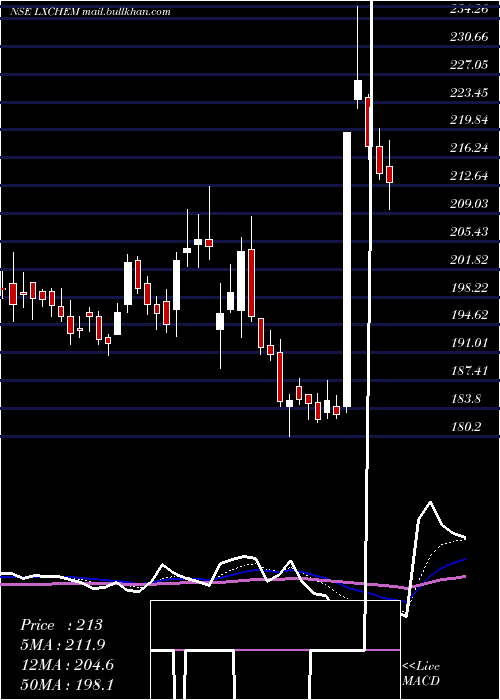Click the 219.84 price axis label
This screenshot has width=500, height=700.
[x=468, y=120]
